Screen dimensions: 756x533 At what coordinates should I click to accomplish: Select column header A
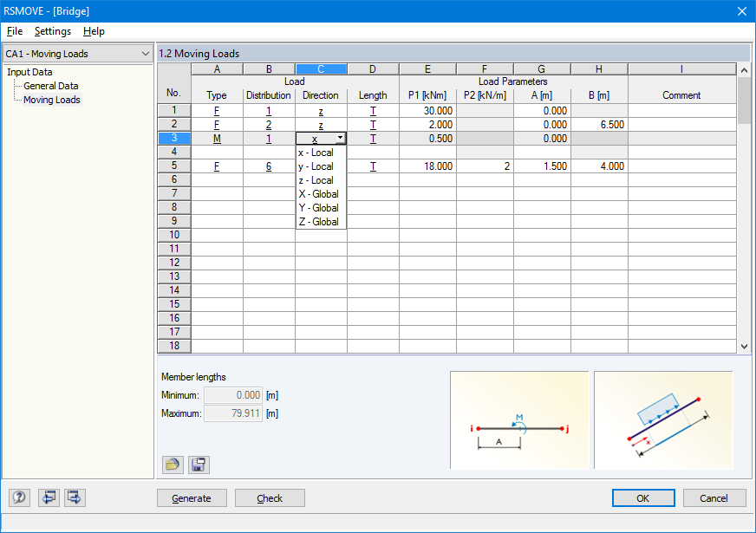click(217, 69)
